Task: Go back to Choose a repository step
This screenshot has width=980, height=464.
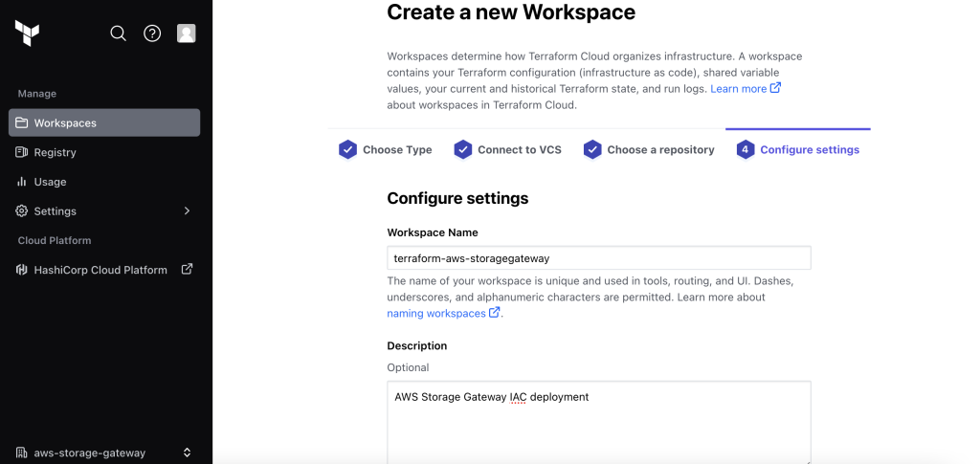Action: [649, 150]
